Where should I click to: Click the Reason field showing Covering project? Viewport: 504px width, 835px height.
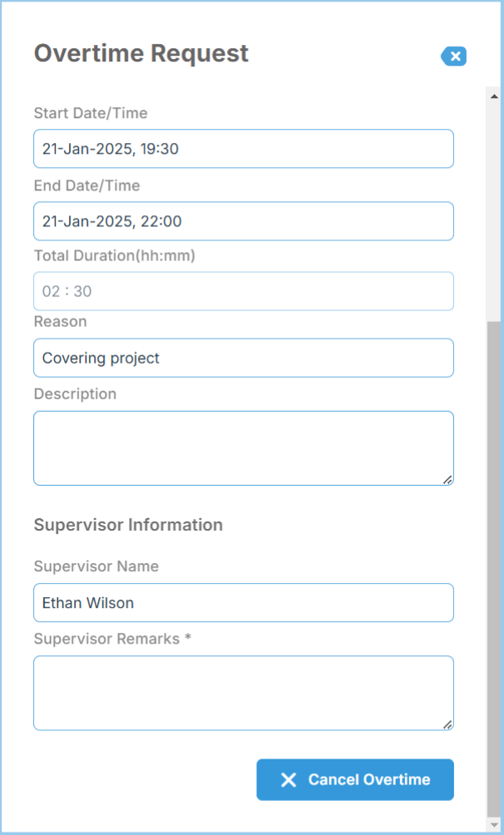[x=244, y=358]
